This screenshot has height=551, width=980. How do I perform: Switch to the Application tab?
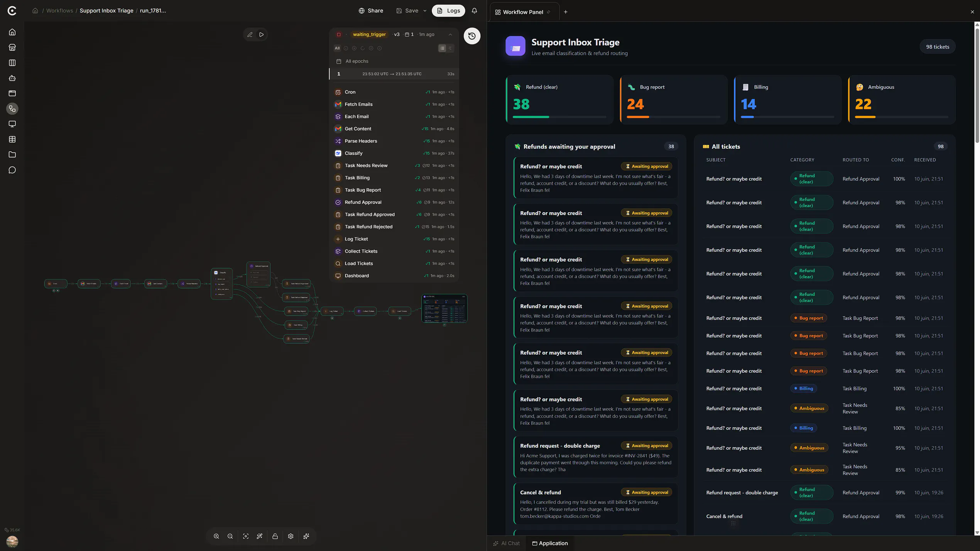point(550,543)
